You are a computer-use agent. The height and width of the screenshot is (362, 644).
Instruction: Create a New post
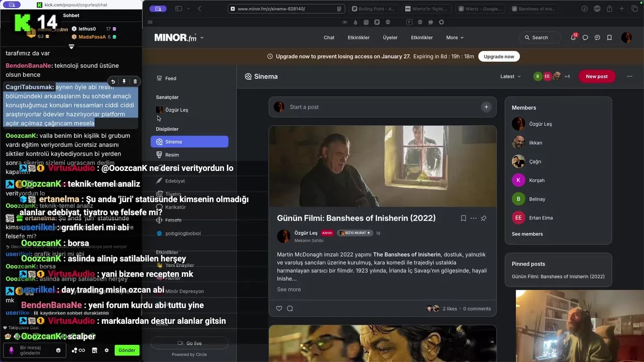[597, 76]
